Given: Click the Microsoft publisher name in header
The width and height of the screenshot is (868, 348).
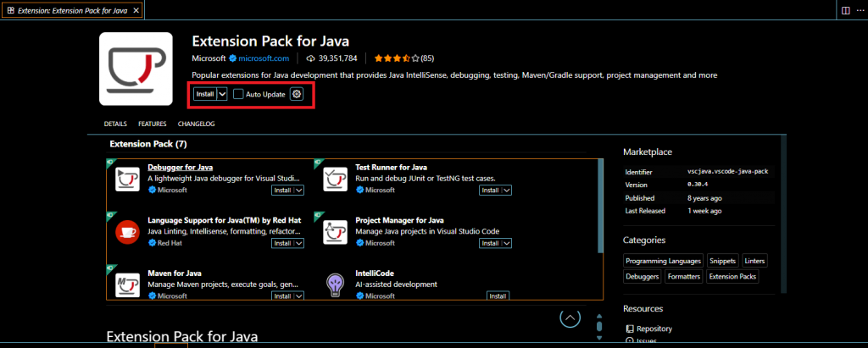Looking at the screenshot, I should 209,58.
